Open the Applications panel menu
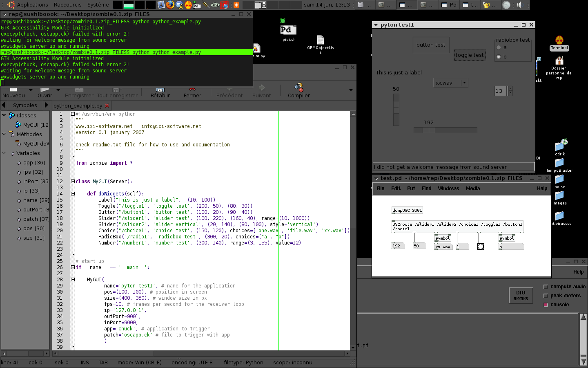This screenshot has width=588, height=368. tap(32, 5)
